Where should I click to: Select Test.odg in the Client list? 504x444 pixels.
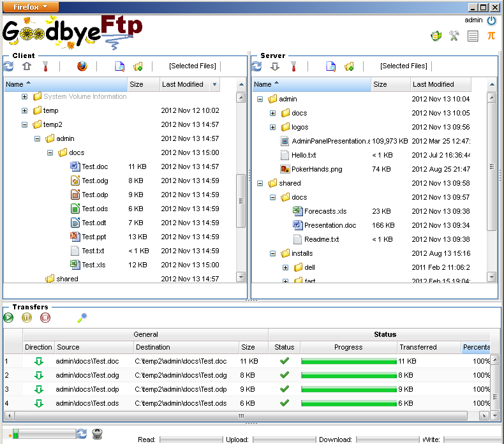tap(95, 181)
